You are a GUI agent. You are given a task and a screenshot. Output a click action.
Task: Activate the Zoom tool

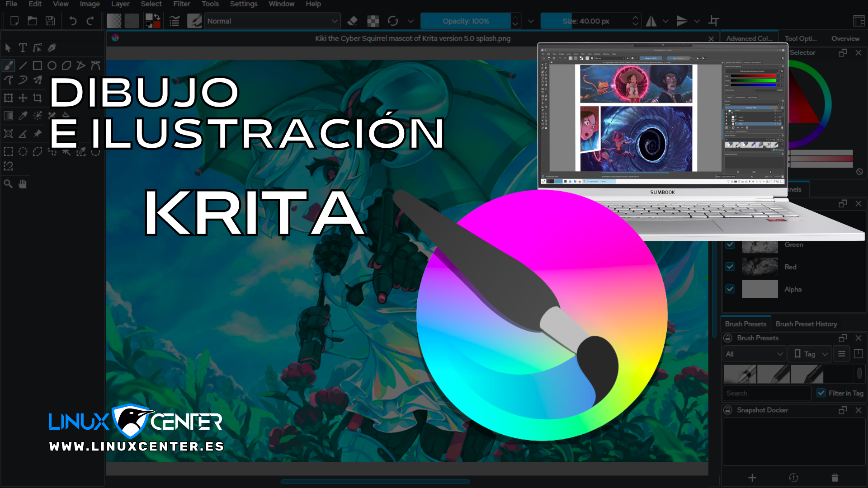click(x=8, y=184)
